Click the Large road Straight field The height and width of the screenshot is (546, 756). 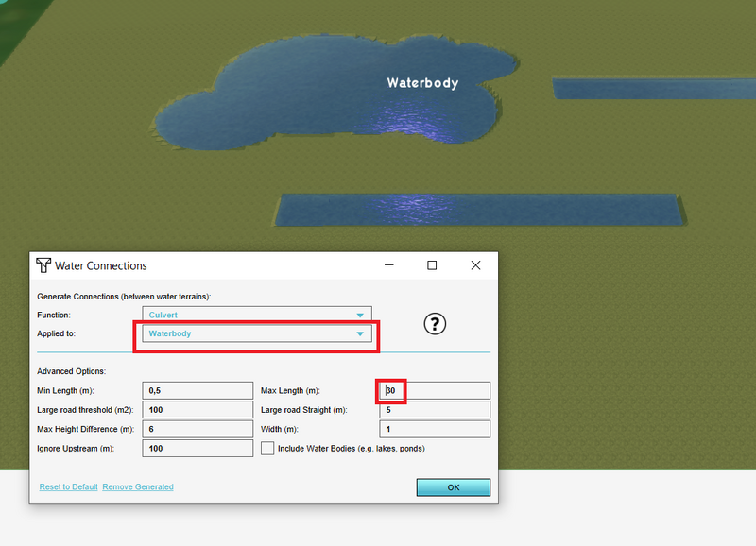[x=435, y=409]
